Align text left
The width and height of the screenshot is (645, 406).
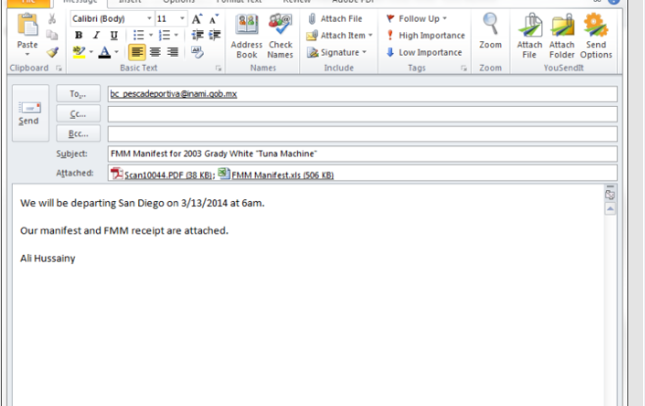(137, 52)
